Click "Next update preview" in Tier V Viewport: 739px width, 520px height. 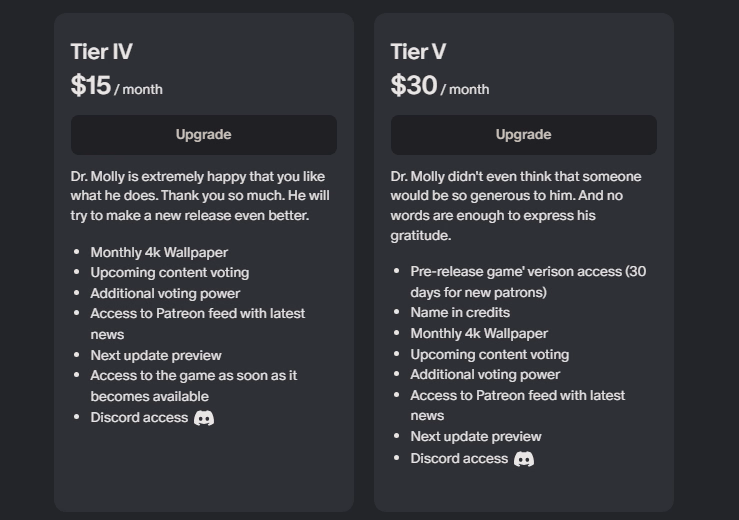click(x=476, y=436)
